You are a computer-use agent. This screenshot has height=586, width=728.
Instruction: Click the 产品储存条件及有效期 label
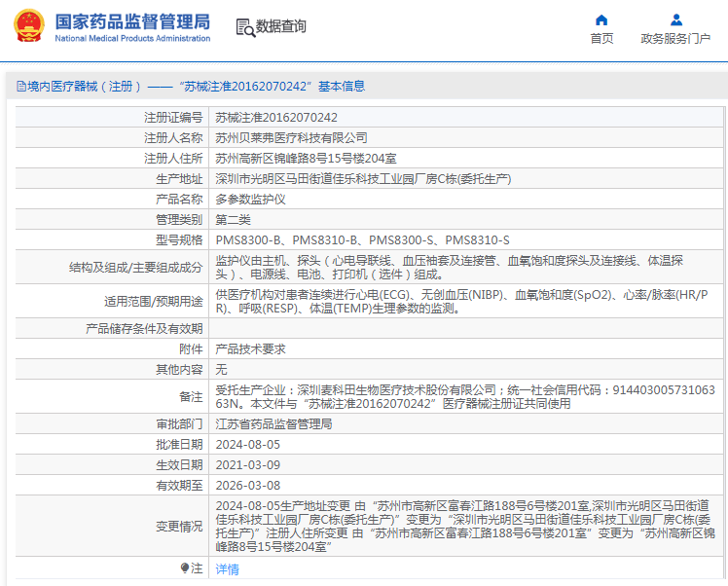coord(144,329)
